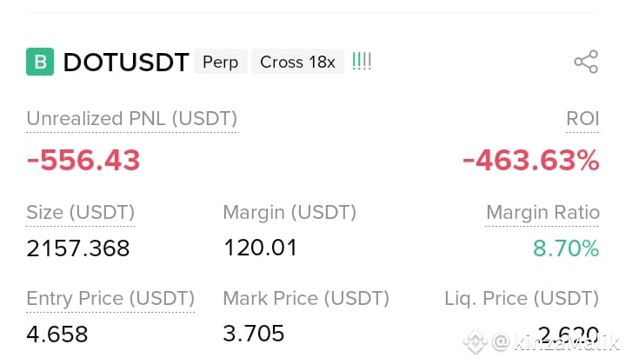Select the -463.63% ROI value

click(530, 160)
